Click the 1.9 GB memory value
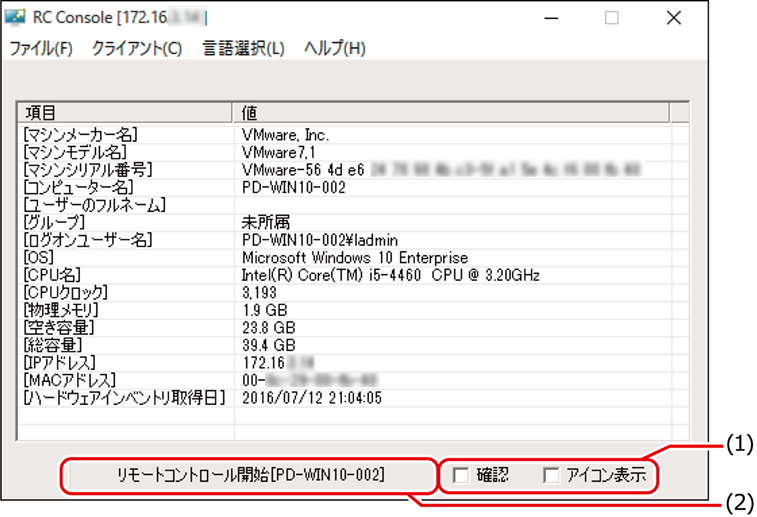The height and width of the screenshot is (517, 757). (x=265, y=310)
